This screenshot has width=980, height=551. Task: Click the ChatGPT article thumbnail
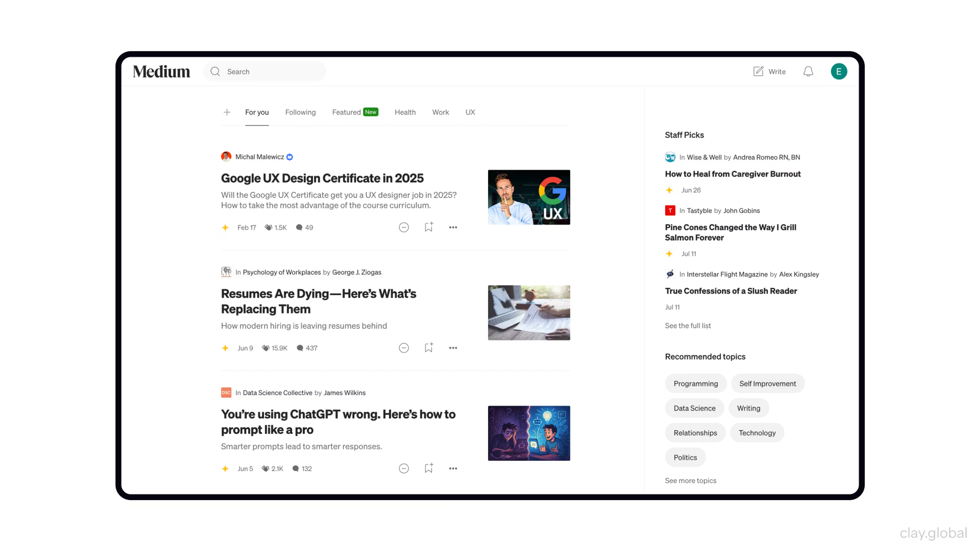(529, 433)
